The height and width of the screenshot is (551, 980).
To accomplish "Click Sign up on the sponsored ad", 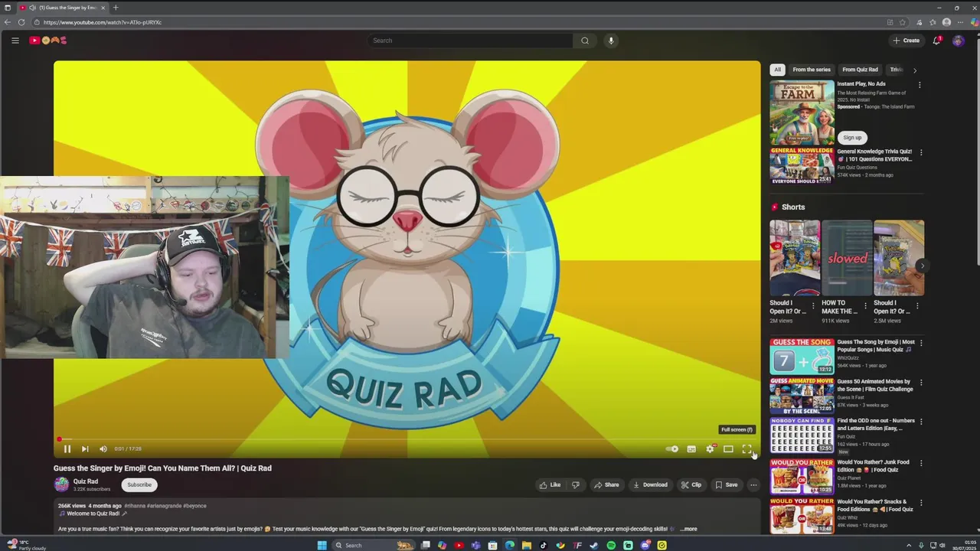I will [852, 138].
